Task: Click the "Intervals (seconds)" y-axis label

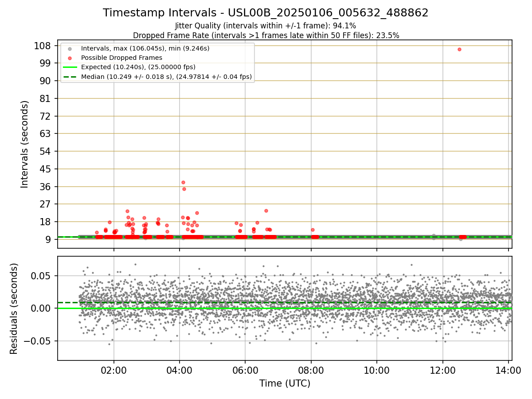Action: pyautogui.click(x=25, y=144)
